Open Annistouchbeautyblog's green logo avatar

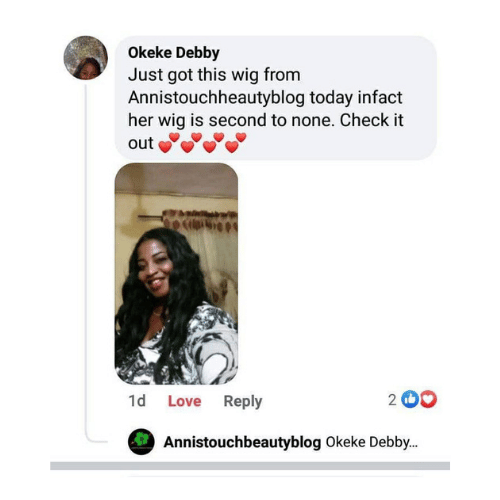click(141, 442)
